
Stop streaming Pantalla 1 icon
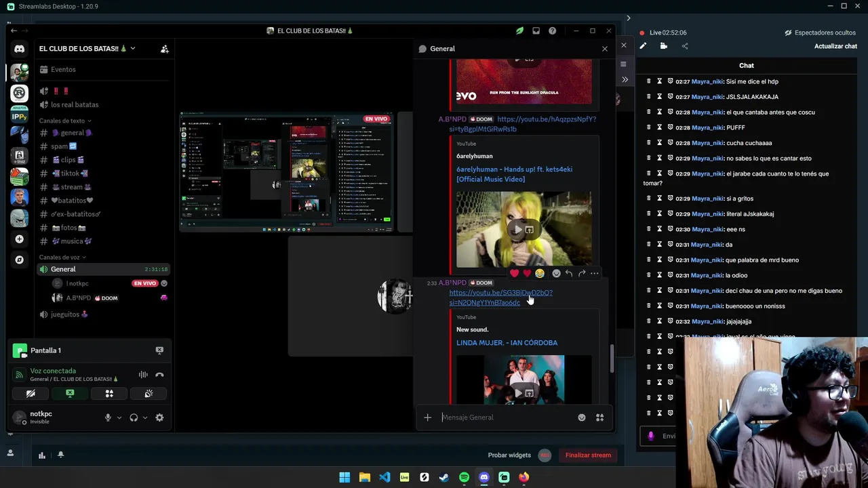[159, 350]
